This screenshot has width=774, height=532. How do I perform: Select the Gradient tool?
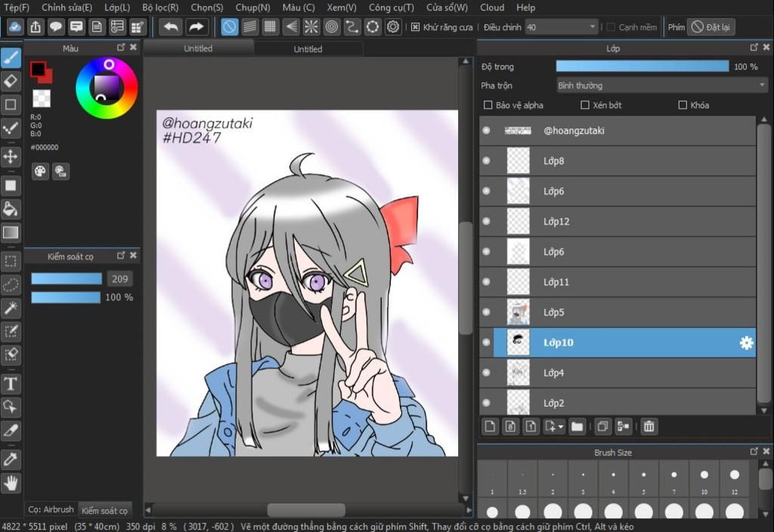click(x=11, y=233)
